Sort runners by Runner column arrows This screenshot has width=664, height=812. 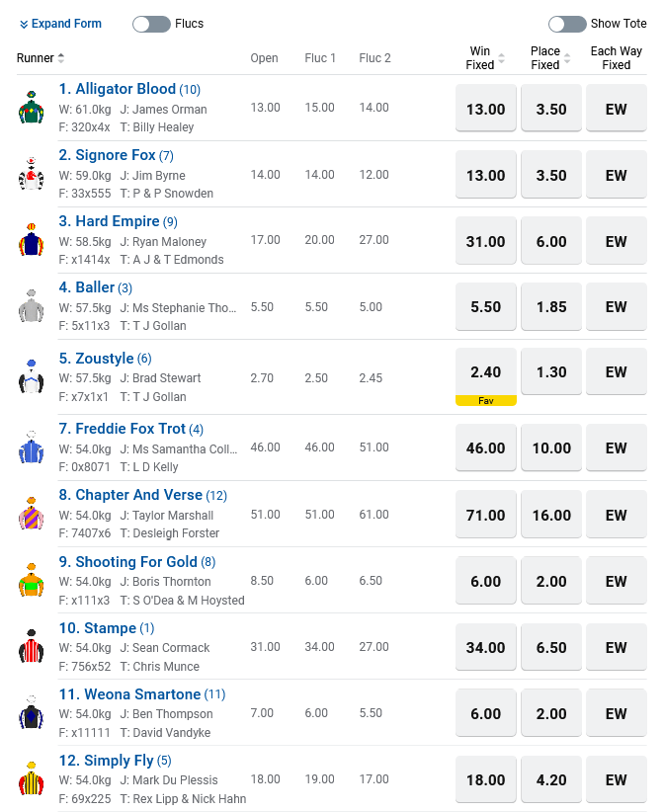[x=61, y=58]
